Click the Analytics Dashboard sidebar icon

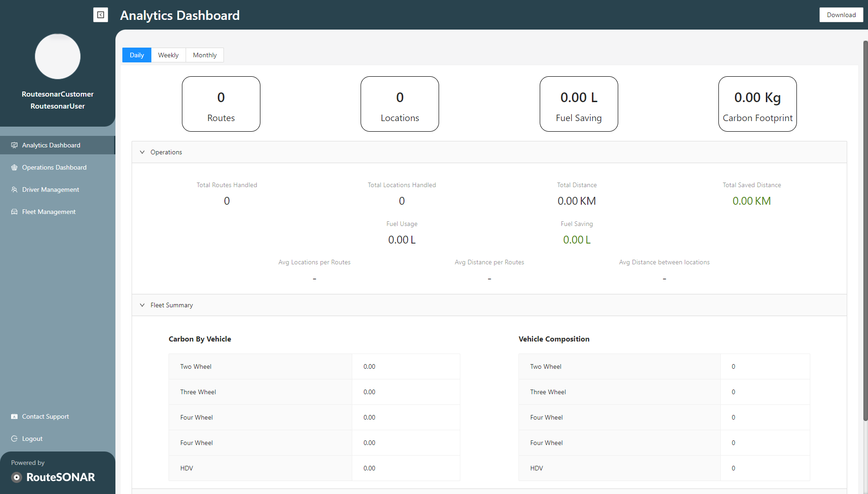coord(14,145)
